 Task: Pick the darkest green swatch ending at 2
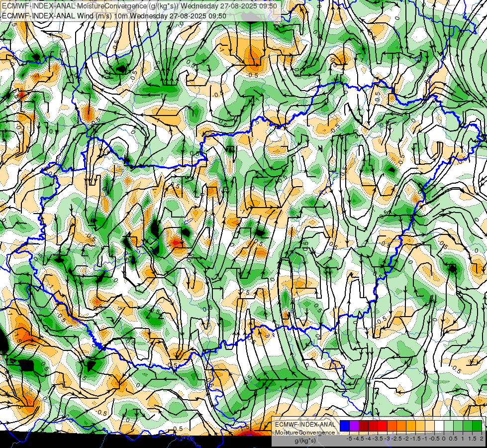tap(477, 426)
